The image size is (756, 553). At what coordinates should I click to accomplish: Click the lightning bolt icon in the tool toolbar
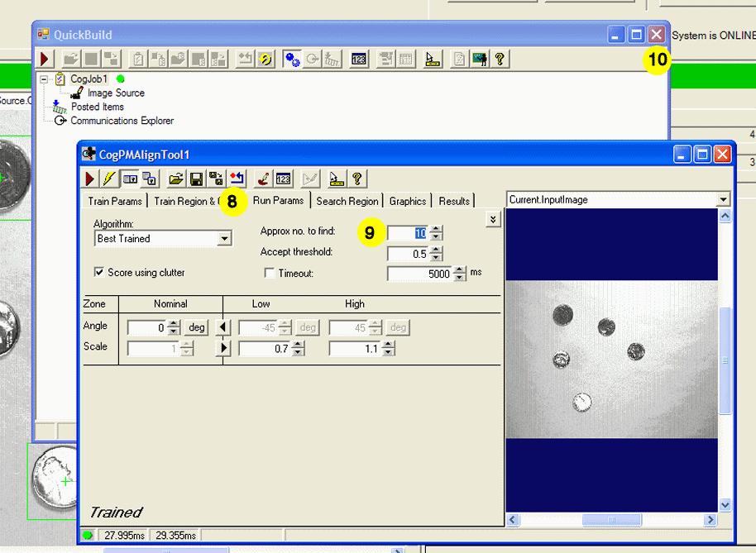click(x=109, y=179)
